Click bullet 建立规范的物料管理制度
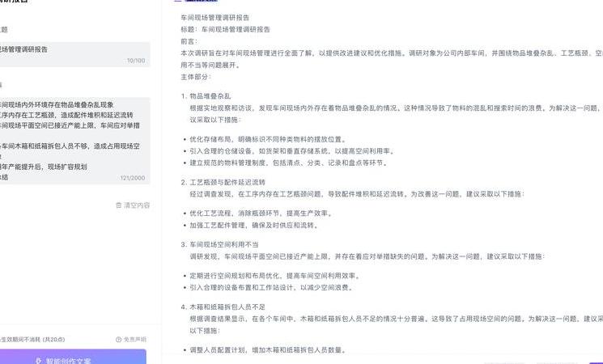 pos(287,163)
